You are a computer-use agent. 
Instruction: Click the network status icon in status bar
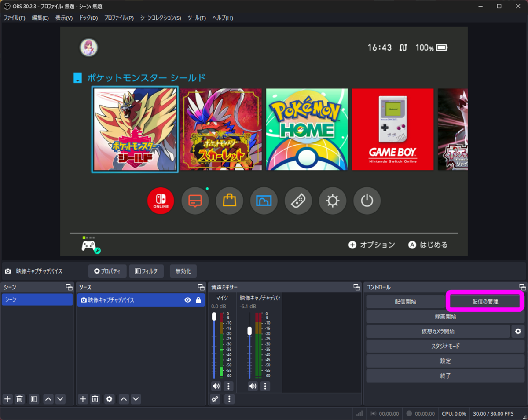tap(359, 413)
